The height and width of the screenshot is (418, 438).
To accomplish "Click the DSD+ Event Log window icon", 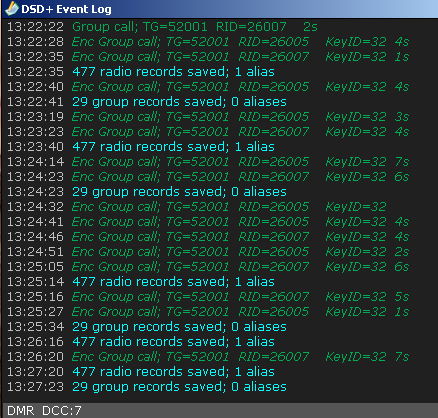I will tap(12, 9).
